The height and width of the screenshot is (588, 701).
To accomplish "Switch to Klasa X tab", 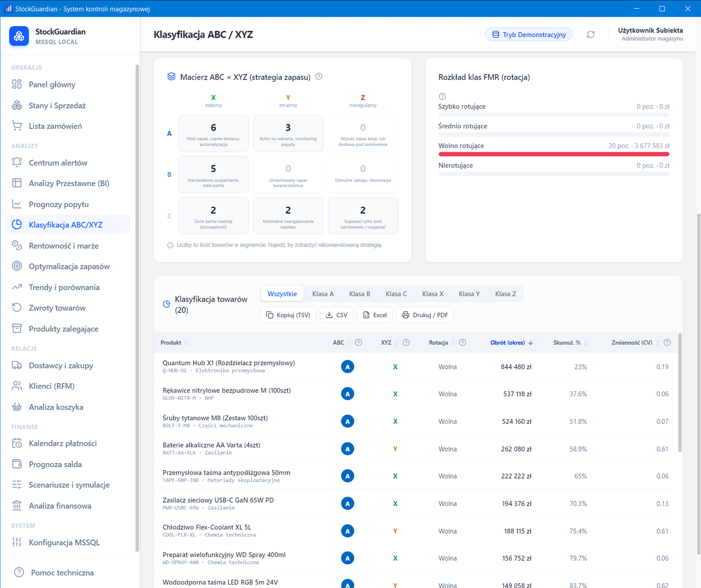I will pos(433,294).
